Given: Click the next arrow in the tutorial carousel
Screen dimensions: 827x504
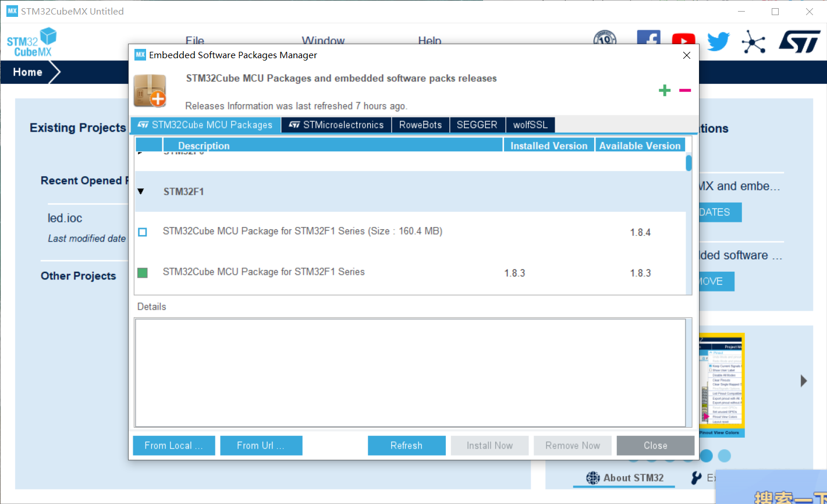Looking at the screenshot, I should [x=804, y=381].
